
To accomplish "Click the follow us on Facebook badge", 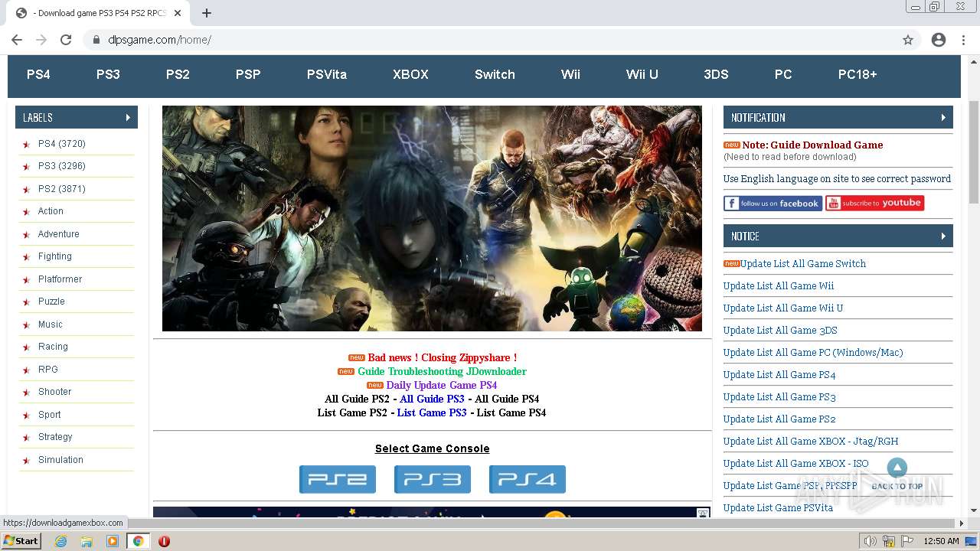I will click(x=773, y=204).
